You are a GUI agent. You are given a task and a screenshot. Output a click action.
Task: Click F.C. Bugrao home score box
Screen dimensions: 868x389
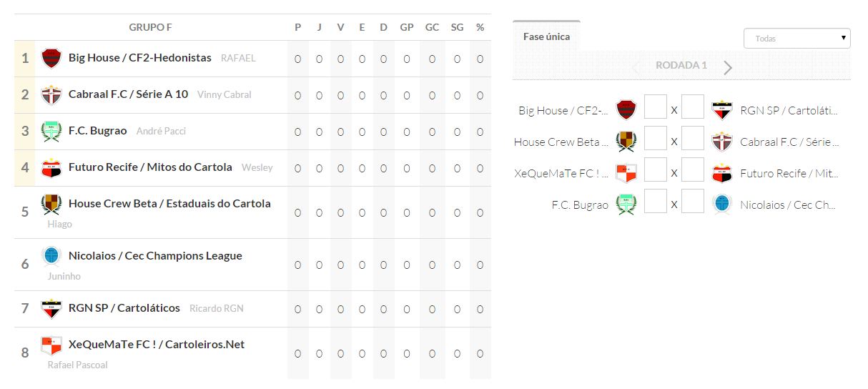[x=655, y=201]
